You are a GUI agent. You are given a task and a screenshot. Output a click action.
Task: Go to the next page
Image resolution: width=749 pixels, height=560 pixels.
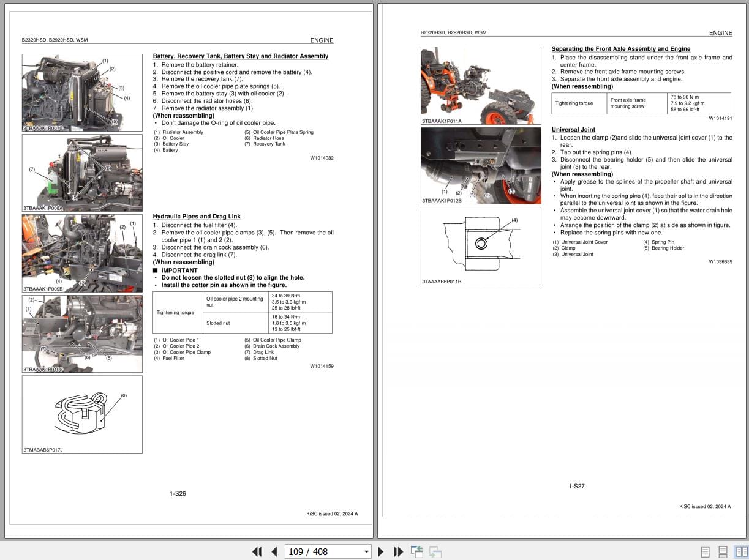(x=381, y=551)
